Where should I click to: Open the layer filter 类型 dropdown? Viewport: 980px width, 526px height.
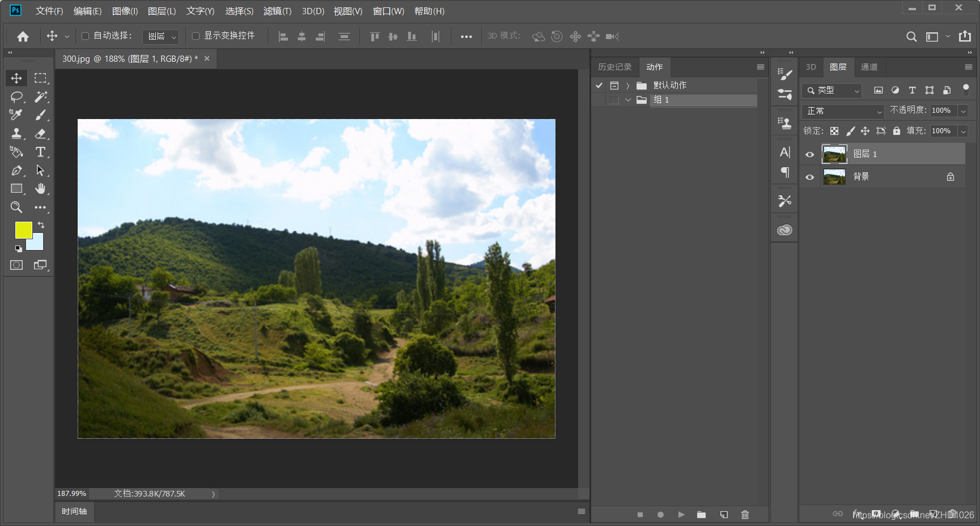(832, 90)
